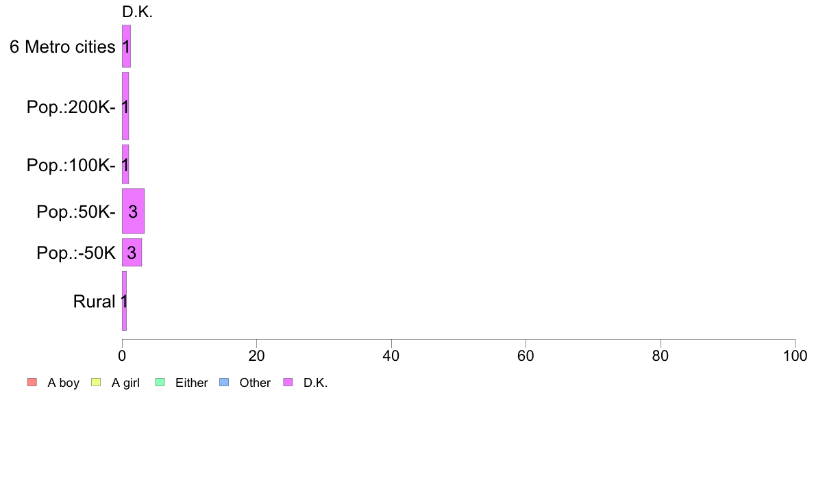Click the blue Other legend swatch
The image size is (814, 504).
point(224,383)
